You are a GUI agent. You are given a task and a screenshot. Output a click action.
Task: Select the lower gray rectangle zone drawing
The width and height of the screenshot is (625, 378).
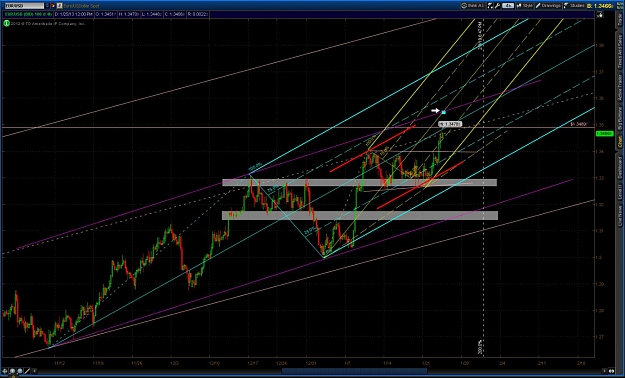click(360, 215)
